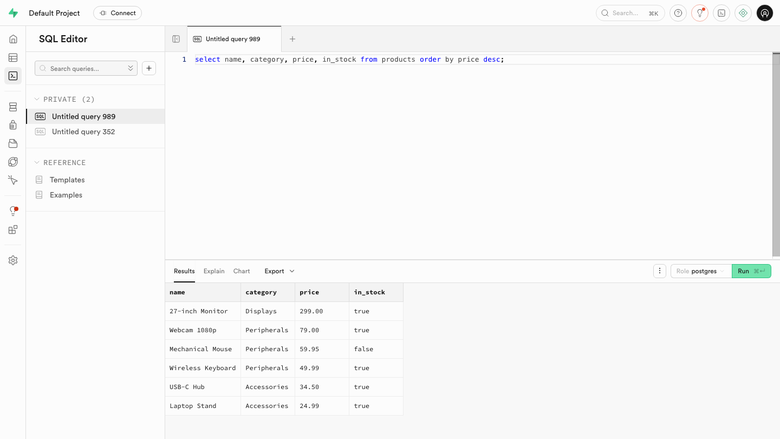This screenshot has height=439, width=780.
Task: Open the Role postgres dropdown
Action: [701, 271]
